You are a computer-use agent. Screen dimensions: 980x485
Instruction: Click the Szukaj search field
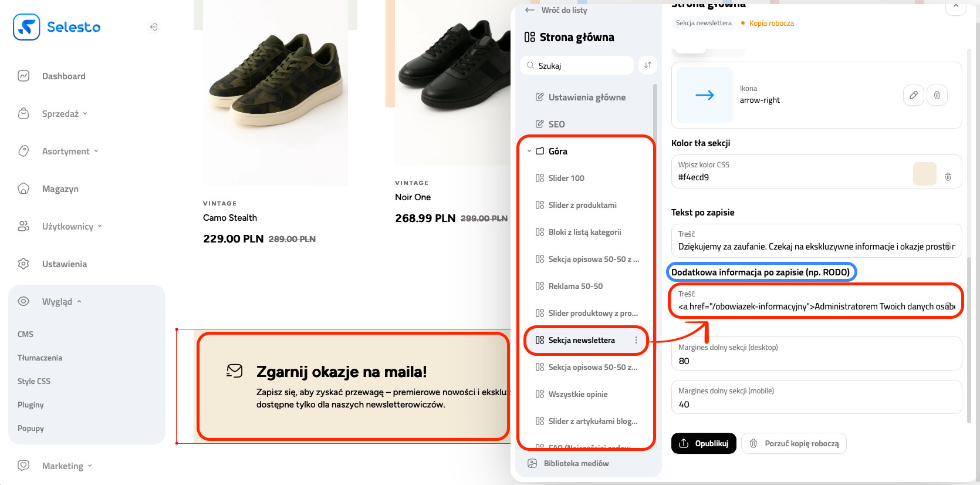click(x=581, y=66)
